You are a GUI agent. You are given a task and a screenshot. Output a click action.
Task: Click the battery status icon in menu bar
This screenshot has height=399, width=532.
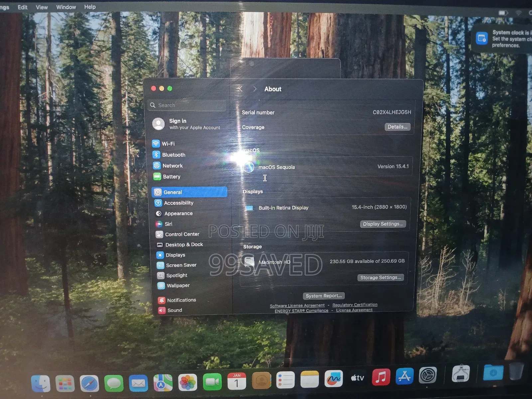click(x=503, y=13)
